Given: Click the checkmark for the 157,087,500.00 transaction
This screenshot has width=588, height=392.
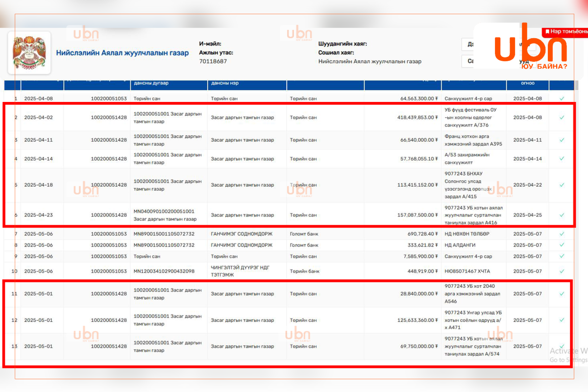Looking at the screenshot, I should pos(562,215).
